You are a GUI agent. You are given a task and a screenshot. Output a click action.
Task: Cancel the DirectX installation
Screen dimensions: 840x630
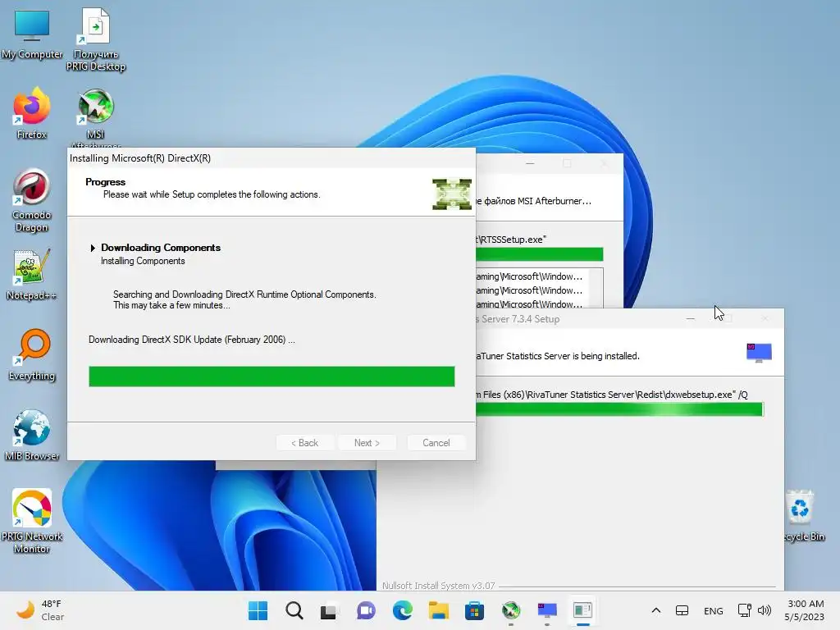coord(436,442)
